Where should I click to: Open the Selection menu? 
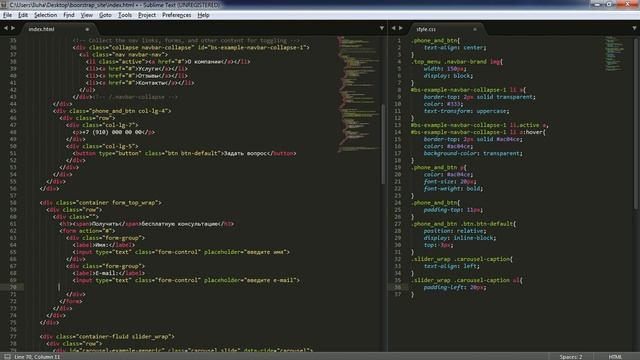(45, 15)
